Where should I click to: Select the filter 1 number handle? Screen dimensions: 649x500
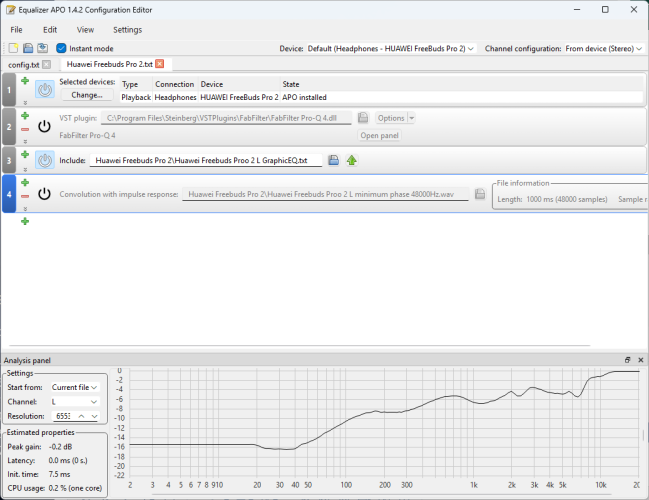[x=9, y=89]
